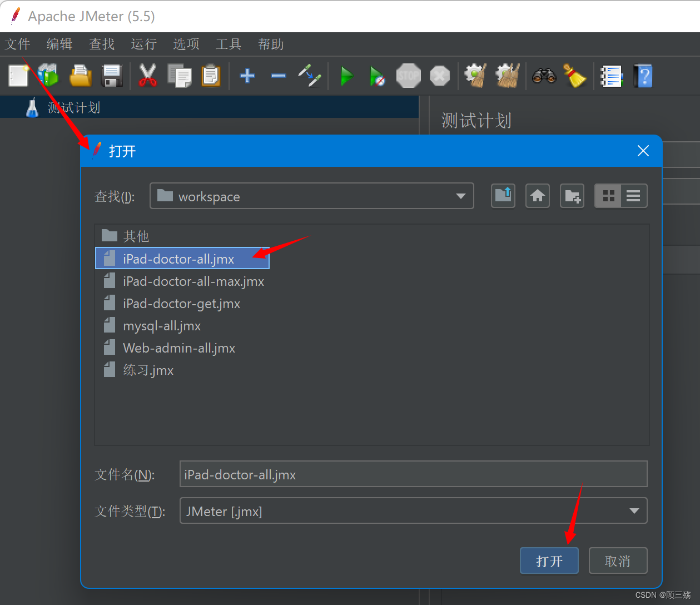
Task: Open the 工具 menu
Action: (x=229, y=44)
